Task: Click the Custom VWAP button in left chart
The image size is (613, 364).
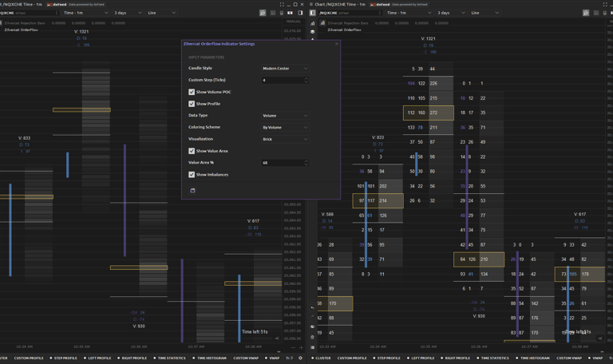Action: coord(247,358)
